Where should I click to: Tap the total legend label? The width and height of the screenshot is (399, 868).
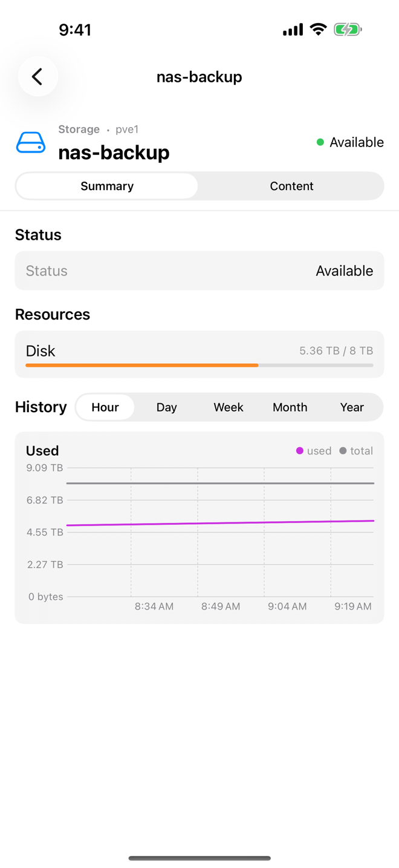(x=362, y=451)
